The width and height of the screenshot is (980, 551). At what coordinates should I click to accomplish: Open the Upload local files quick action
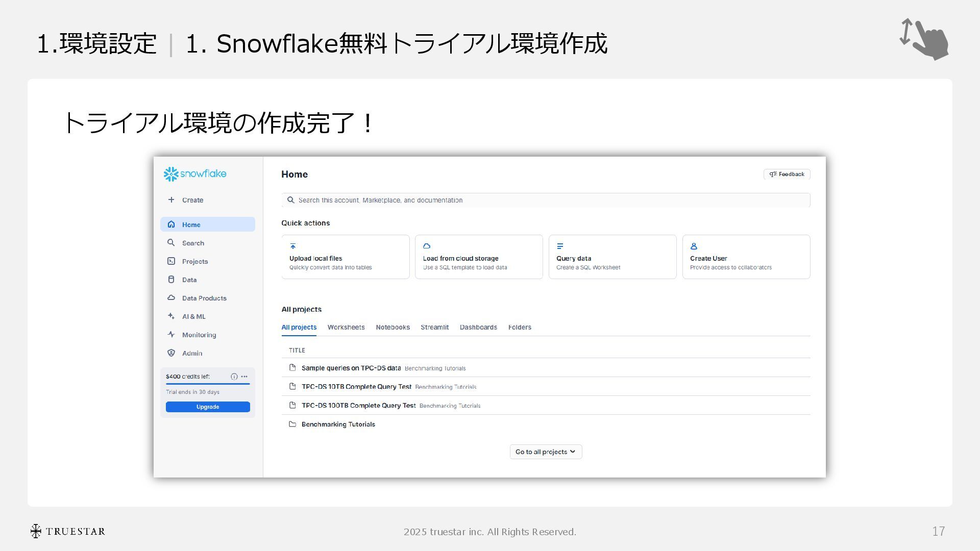click(x=345, y=257)
